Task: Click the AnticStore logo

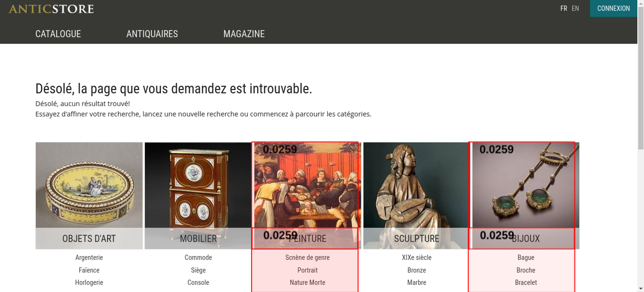Action: coord(51,9)
